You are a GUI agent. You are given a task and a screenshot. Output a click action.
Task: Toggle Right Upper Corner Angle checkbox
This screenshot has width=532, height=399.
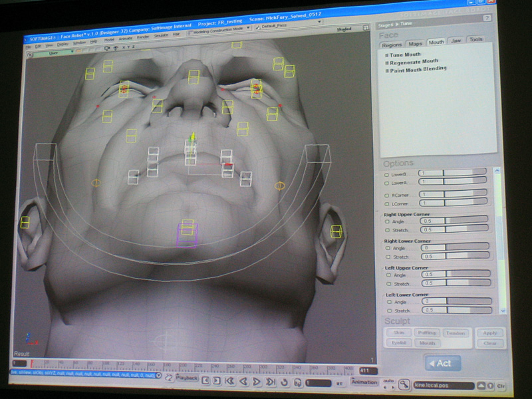tap(388, 221)
